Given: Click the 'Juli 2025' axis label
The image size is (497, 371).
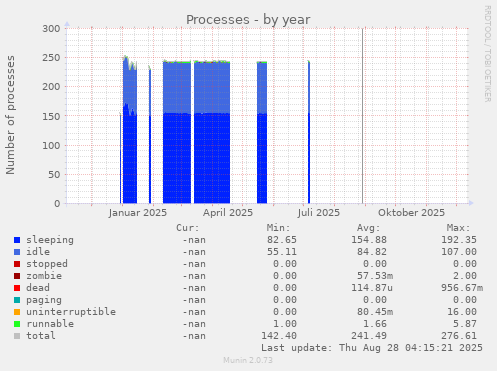Looking at the screenshot, I should pyautogui.click(x=319, y=213).
